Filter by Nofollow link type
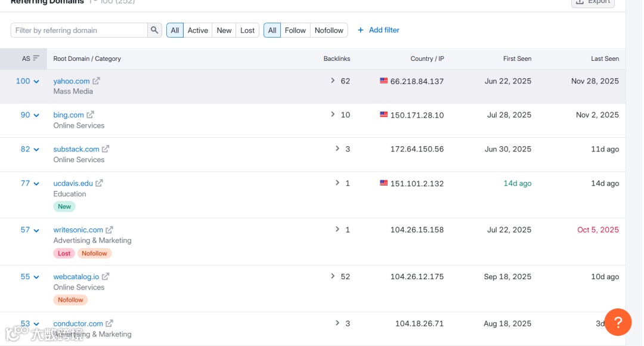644x346 pixels. point(329,30)
